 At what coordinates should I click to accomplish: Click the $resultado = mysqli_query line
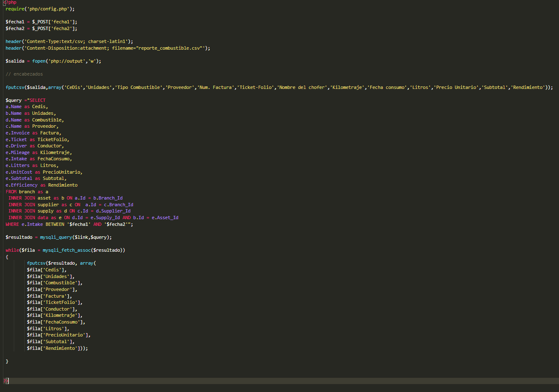58,237
